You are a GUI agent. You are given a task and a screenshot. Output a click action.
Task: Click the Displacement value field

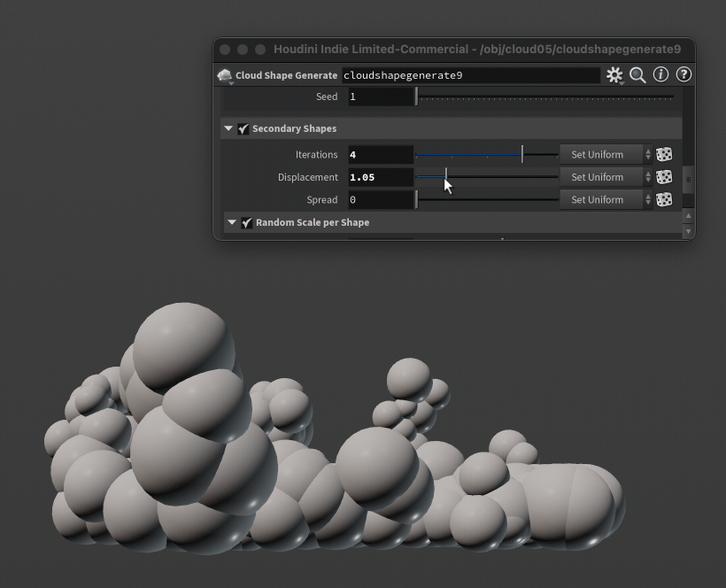point(381,177)
